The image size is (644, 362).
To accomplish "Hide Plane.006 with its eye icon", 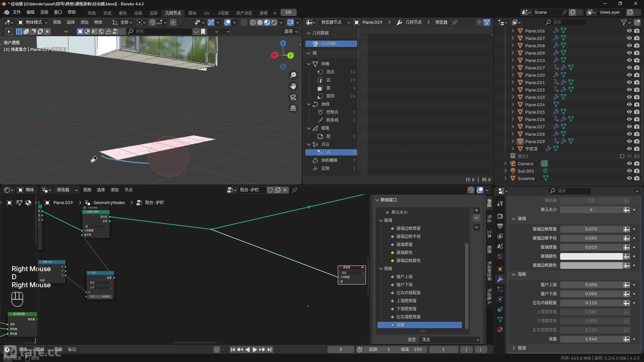I will 629,31.
